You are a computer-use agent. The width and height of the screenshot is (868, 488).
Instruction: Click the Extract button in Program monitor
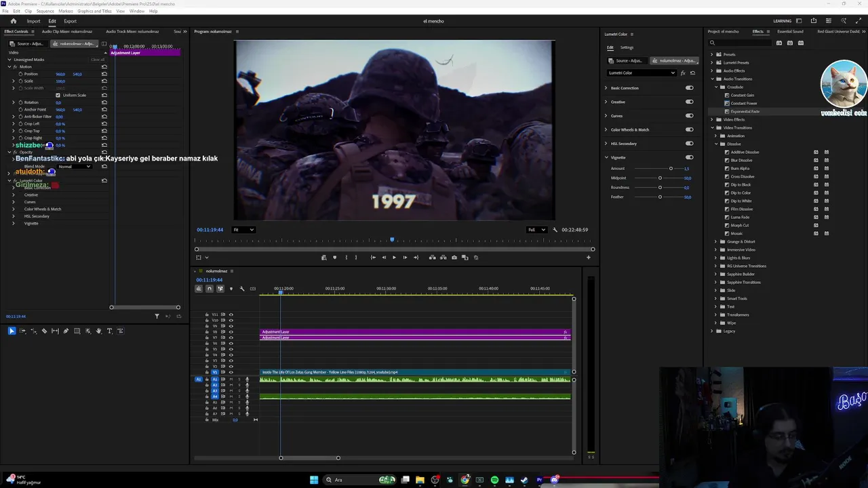pos(443,258)
